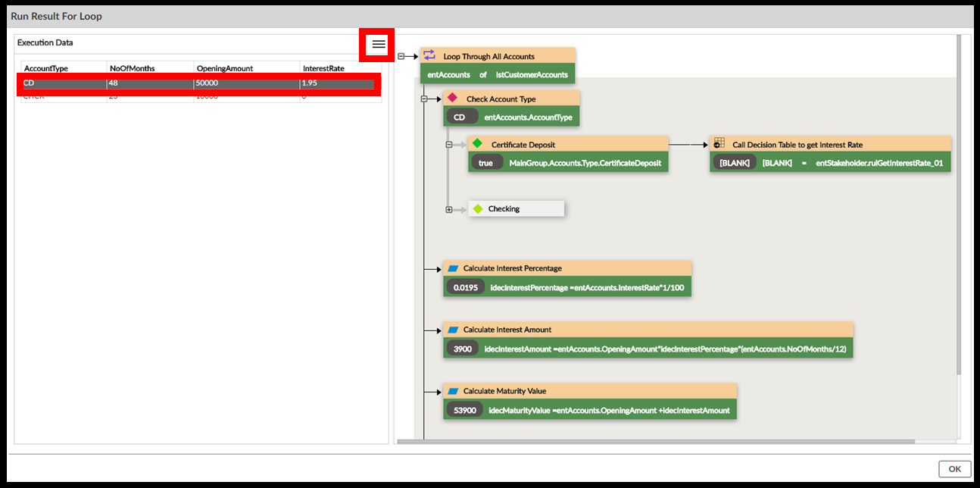
Task: Collapse the Certificate Deposit branch
Action: (x=449, y=144)
